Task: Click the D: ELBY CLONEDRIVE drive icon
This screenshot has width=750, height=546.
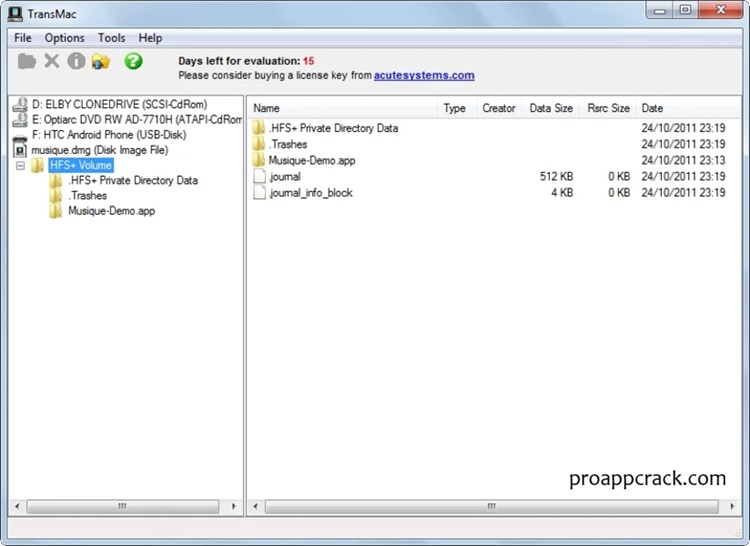Action: point(20,105)
